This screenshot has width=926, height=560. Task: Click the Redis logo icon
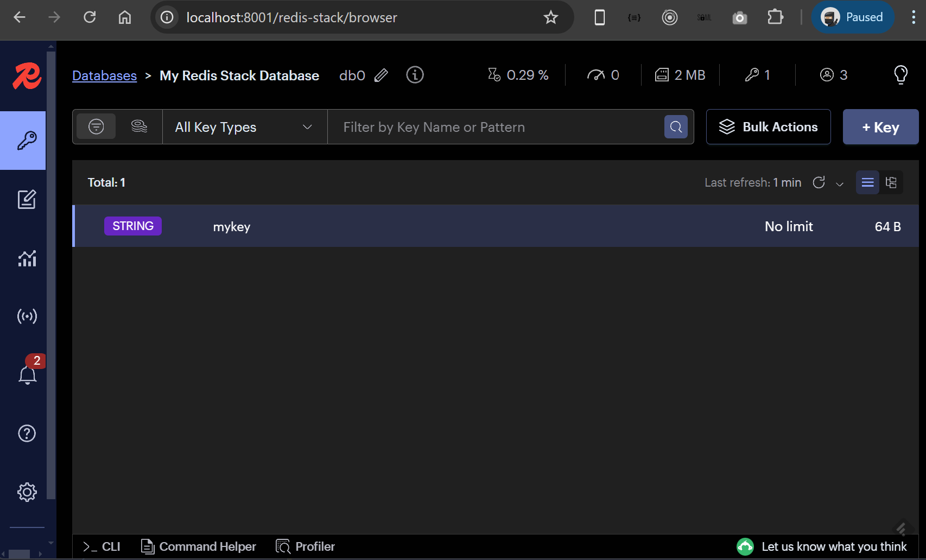pos(27,76)
